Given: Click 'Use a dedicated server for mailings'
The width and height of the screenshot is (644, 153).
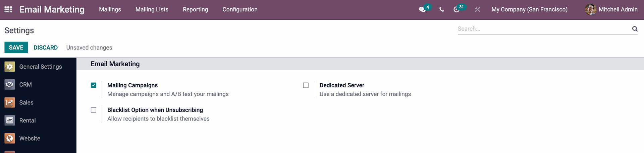Looking at the screenshot, I should pos(365,94).
